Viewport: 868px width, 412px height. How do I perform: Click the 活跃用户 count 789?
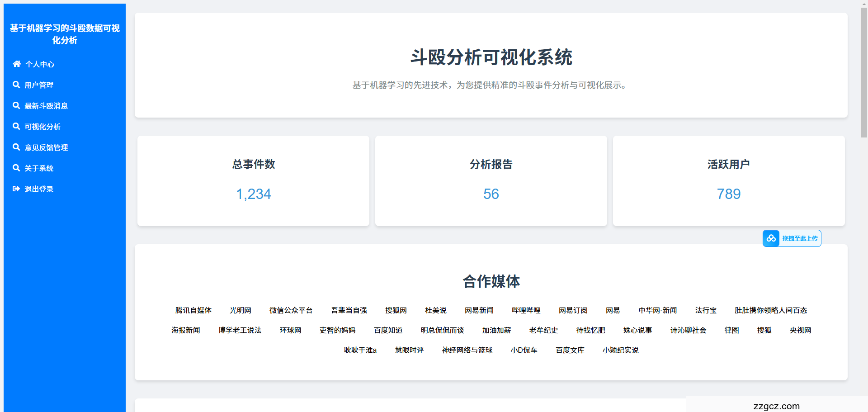728,194
